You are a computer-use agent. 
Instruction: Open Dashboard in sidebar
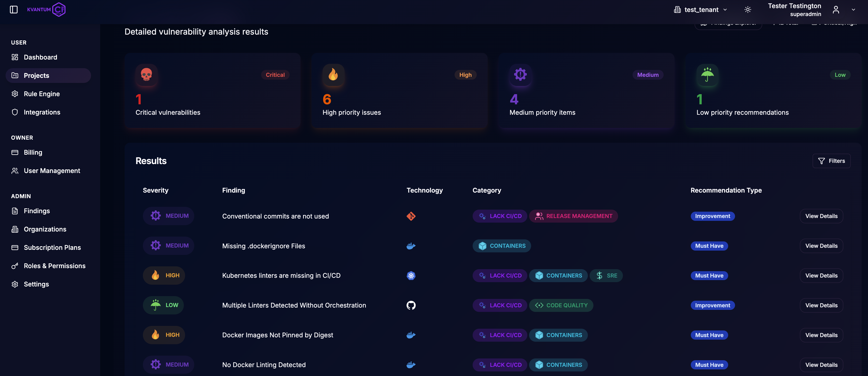pos(40,57)
